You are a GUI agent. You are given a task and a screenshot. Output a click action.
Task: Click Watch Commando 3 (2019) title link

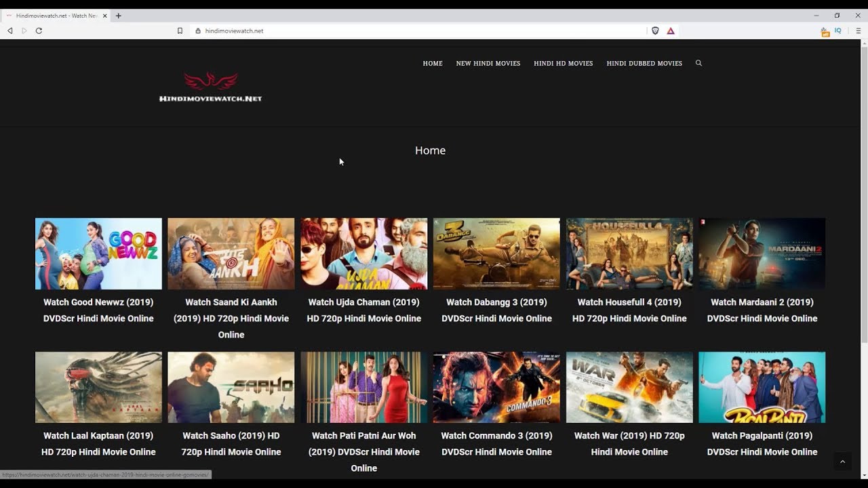(496, 444)
